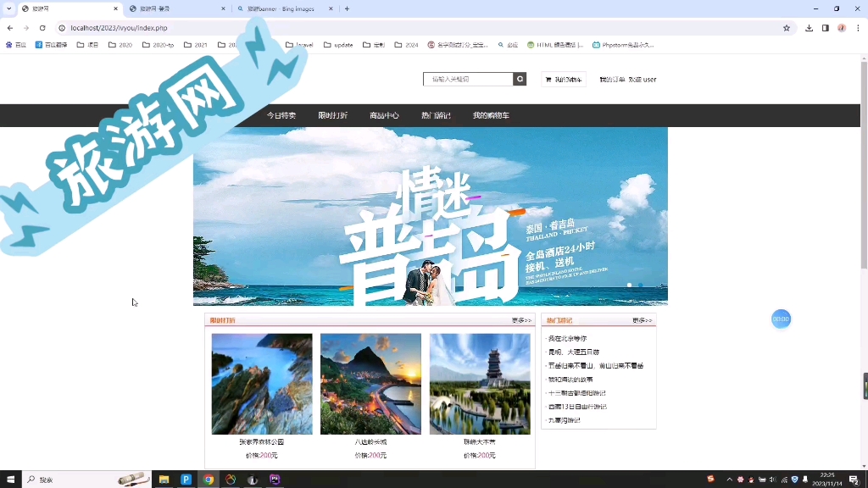Viewport: 868px width, 488px height.
Task: Select a carousel indicator dot on the banner
Action: (629, 286)
